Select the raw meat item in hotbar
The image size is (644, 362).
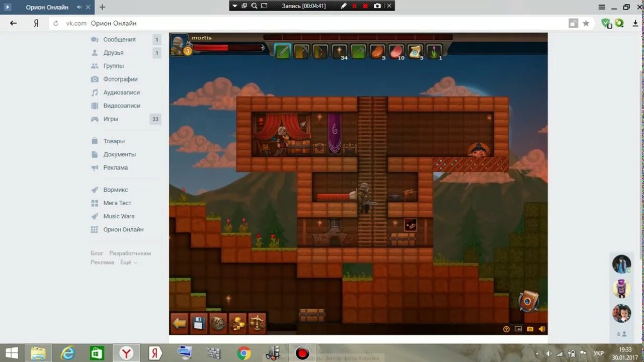(396, 52)
